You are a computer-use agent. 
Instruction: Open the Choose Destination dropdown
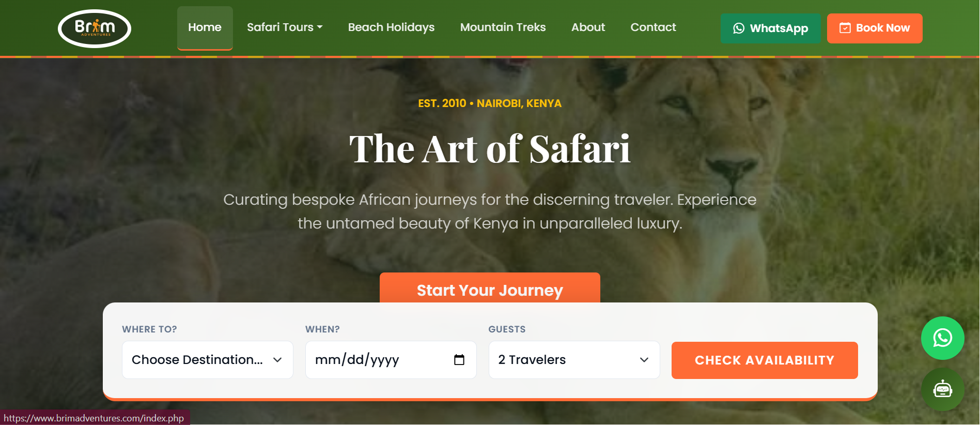[207, 360]
